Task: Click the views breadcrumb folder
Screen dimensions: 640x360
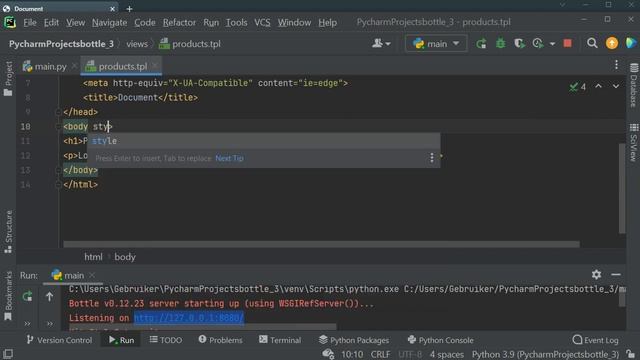Action: [x=137, y=44]
